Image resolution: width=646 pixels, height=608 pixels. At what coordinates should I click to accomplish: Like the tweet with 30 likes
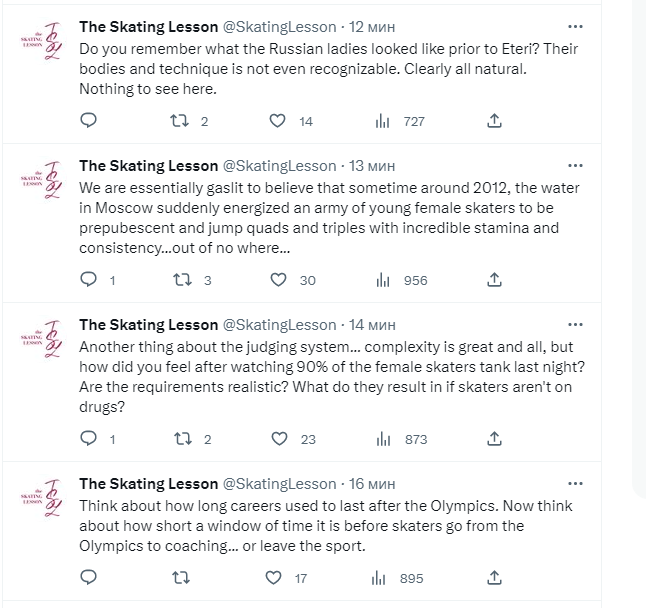click(x=278, y=280)
